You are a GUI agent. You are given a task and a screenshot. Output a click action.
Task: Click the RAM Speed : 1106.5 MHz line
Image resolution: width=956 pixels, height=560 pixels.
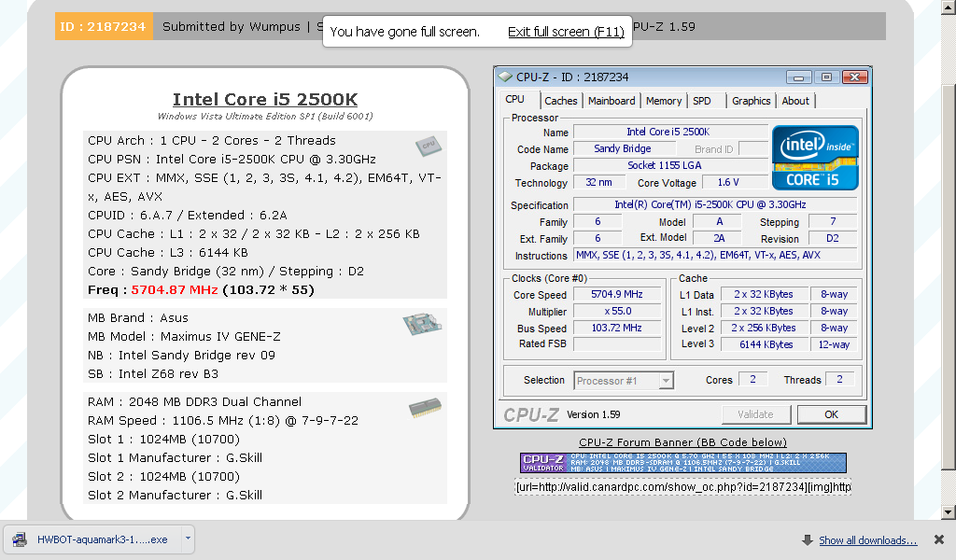[x=223, y=420]
